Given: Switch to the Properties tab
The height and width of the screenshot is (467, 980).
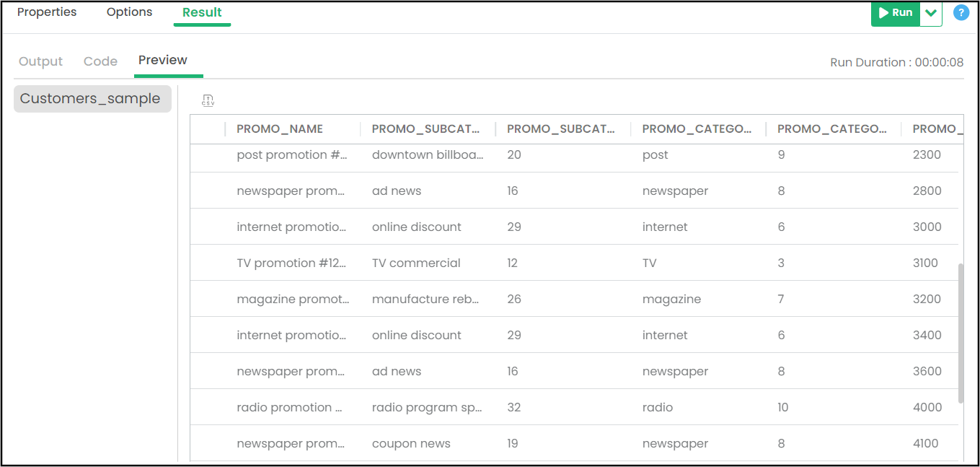Looking at the screenshot, I should [x=47, y=12].
